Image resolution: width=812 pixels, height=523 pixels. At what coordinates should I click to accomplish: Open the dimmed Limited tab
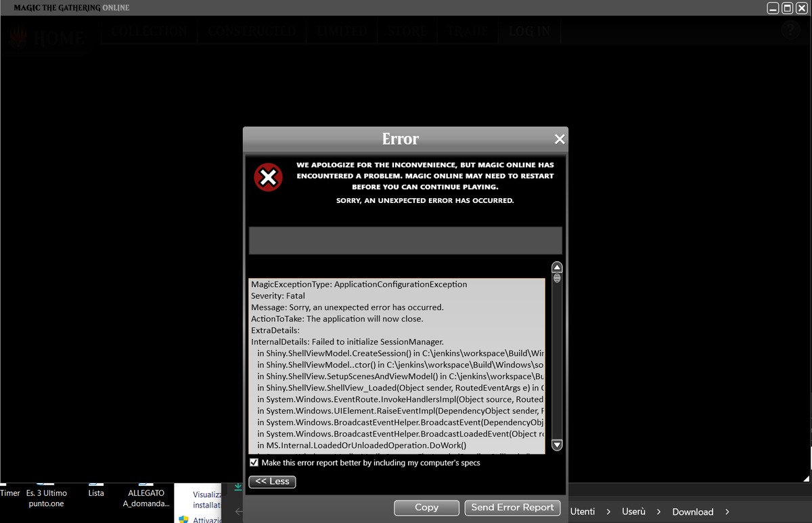pyautogui.click(x=342, y=32)
